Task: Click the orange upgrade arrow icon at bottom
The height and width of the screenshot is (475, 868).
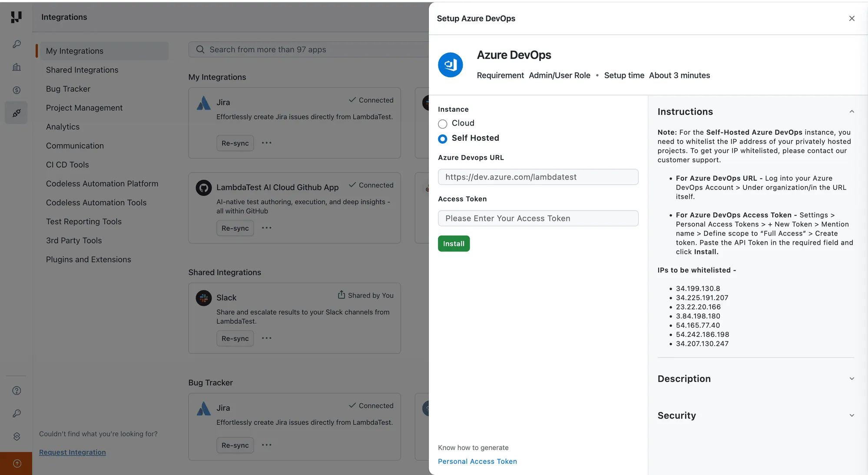Action: pyautogui.click(x=17, y=463)
